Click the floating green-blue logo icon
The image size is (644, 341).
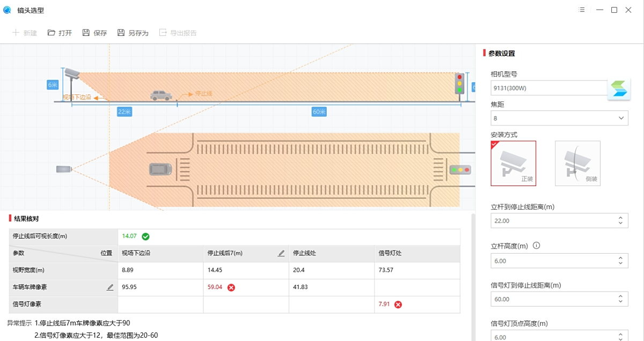pos(619,89)
